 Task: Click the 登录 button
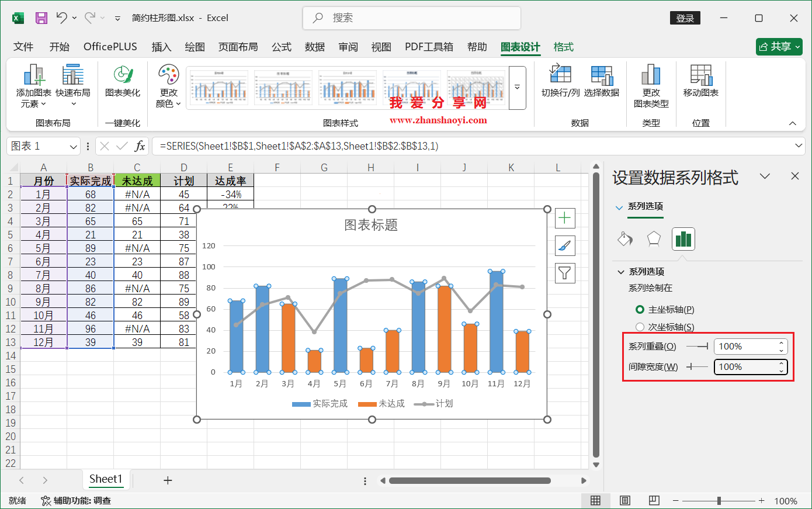click(x=685, y=18)
